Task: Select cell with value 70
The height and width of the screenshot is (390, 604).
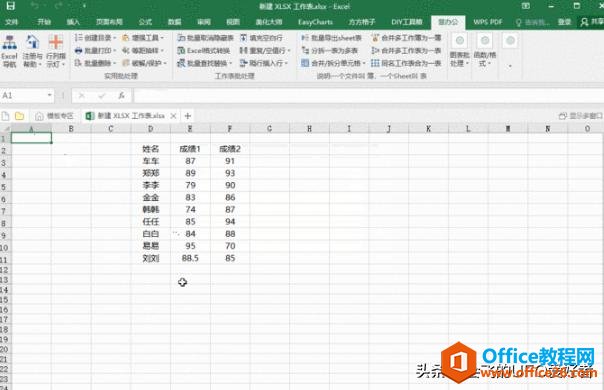Action: click(230, 246)
